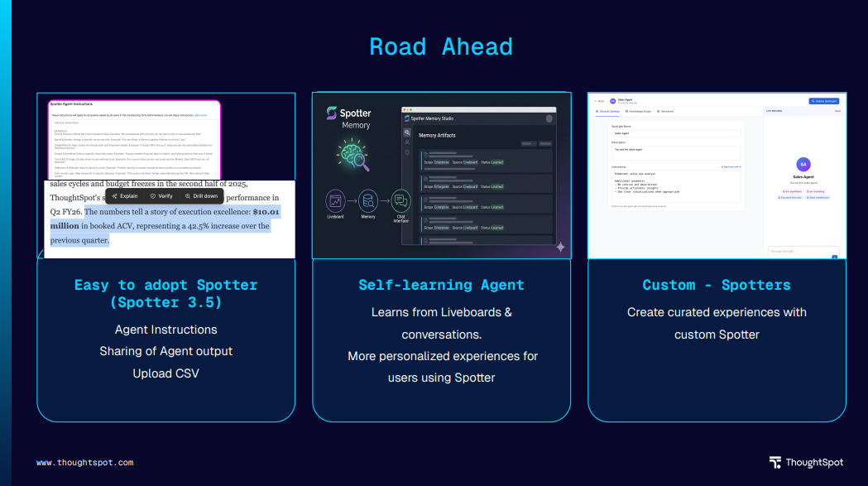The image size is (868, 486).
Task: Click the Liveboard chart circle icon
Action: 336,200
